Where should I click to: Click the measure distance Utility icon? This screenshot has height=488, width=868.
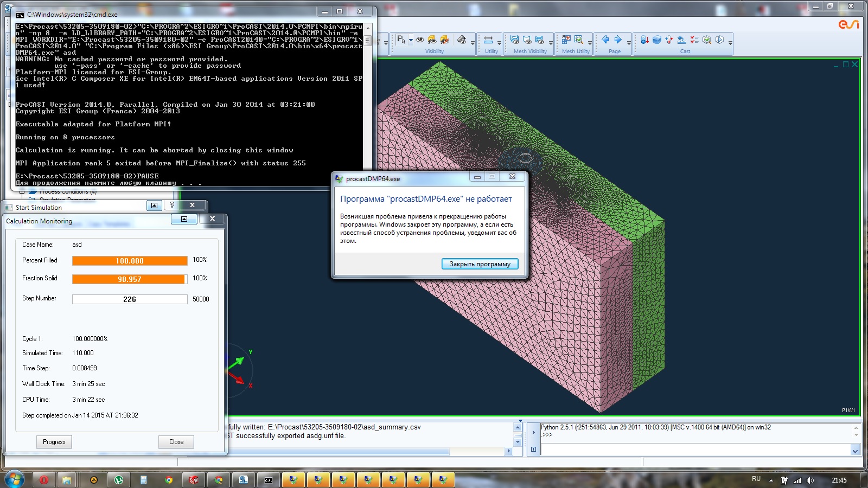[x=488, y=40]
